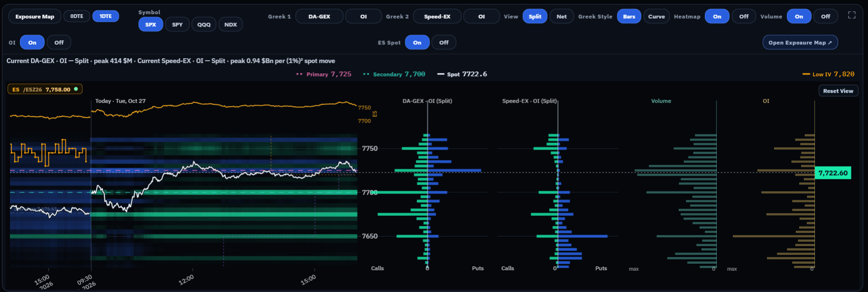Screen dimensions: 868x292
Task: Click the Calls label under Speed-EX chart
Action: [x=508, y=268]
